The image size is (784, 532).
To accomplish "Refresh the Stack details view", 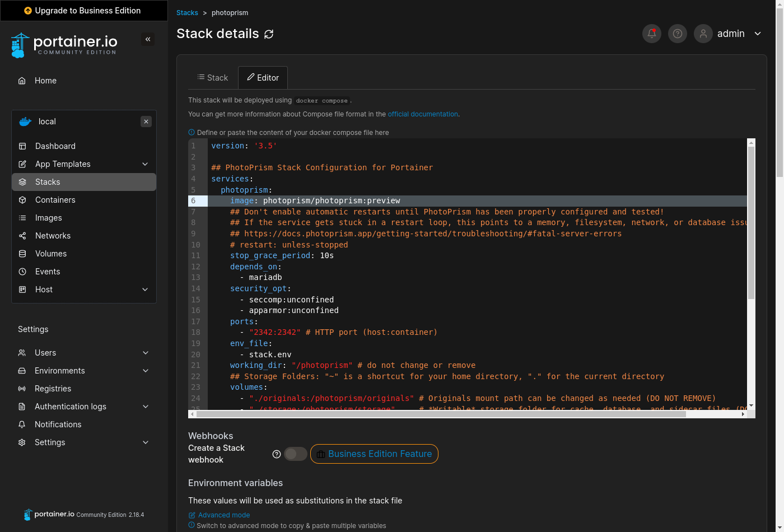I will click(x=269, y=34).
